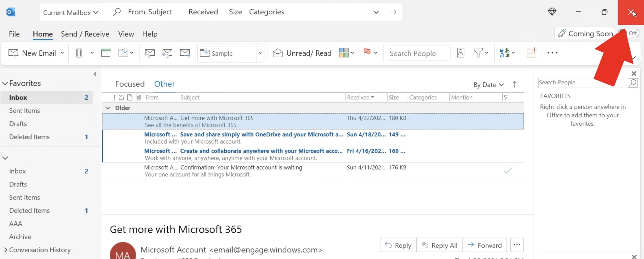This screenshot has height=259, width=644.
Task: Click the Reply envelope icon in ribbon
Action: pos(149,53)
